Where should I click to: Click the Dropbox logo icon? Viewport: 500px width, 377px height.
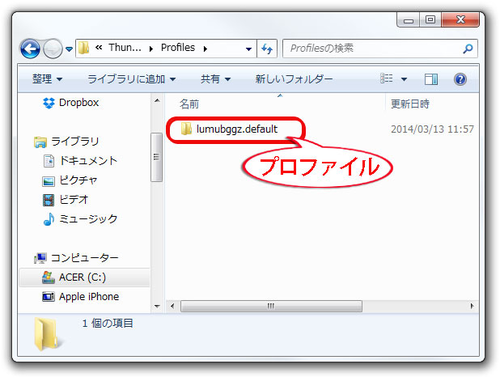tap(49, 103)
